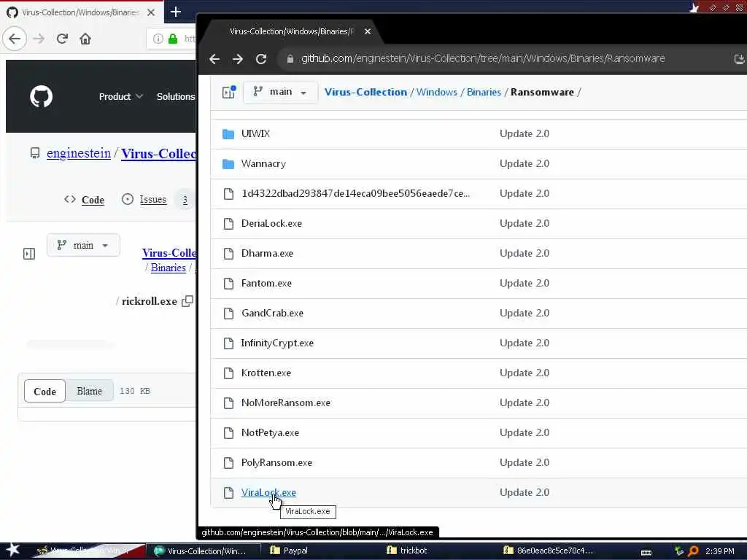Click the GitHub logo in background window

tap(42, 97)
